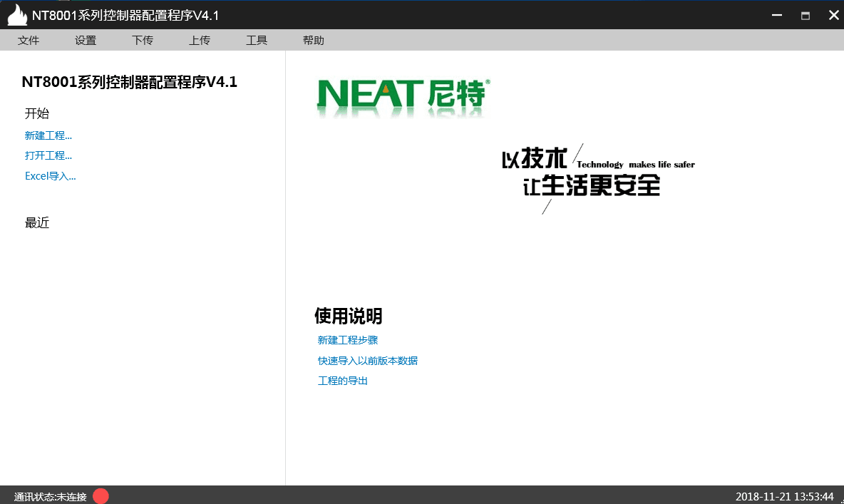Image resolution: width=844 pixels, height=504 pixels.
Task: Open the 快速导入以前版本数据 help link
Action: [368, 361]
